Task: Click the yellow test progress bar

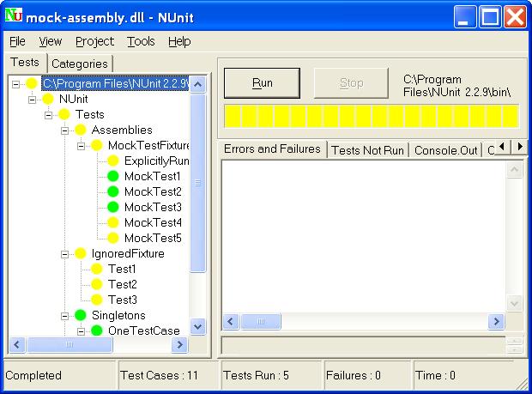Action: tap(372, 116)
